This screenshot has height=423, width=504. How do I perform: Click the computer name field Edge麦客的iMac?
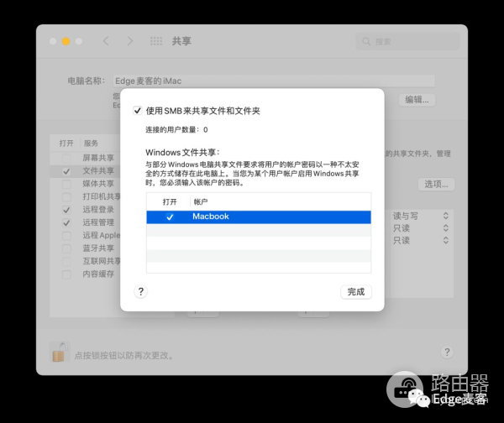point(274,81)
